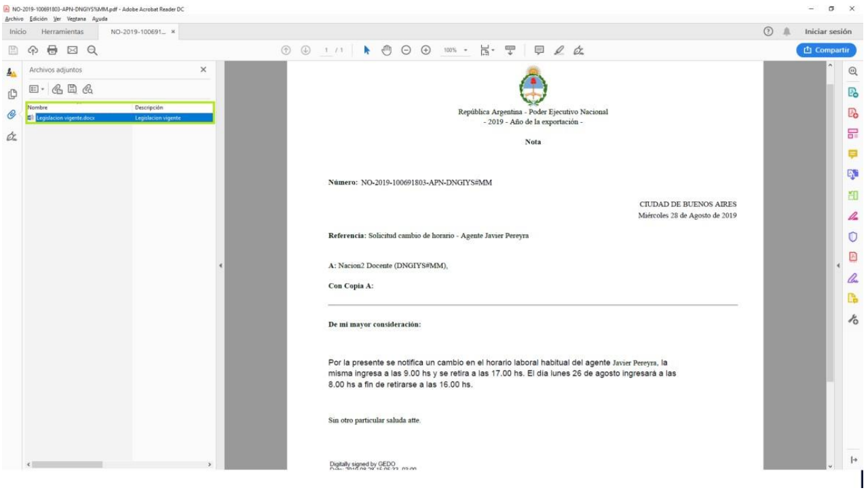Image resolution: width=868 pixels, height=503 pixels.
Task: Select the Hand pan tool
Action: (x=387, y=50)
